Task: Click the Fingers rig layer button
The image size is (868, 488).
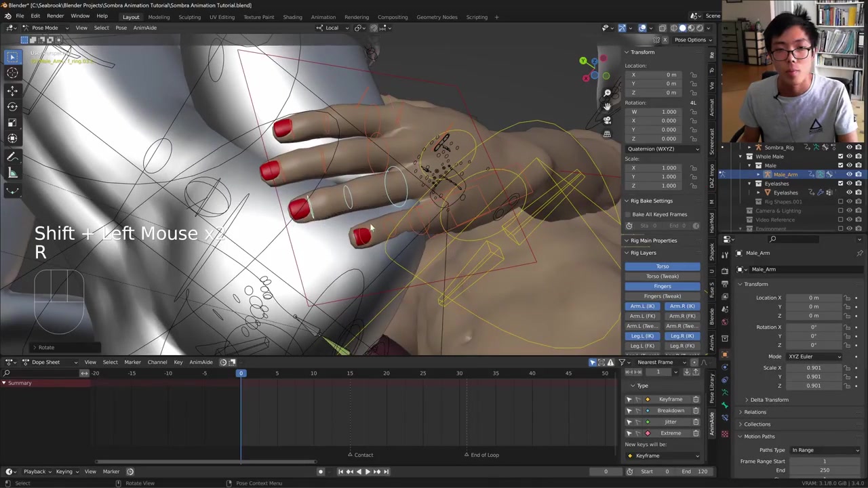Action: pyautogui.click(x=663, y=286)
